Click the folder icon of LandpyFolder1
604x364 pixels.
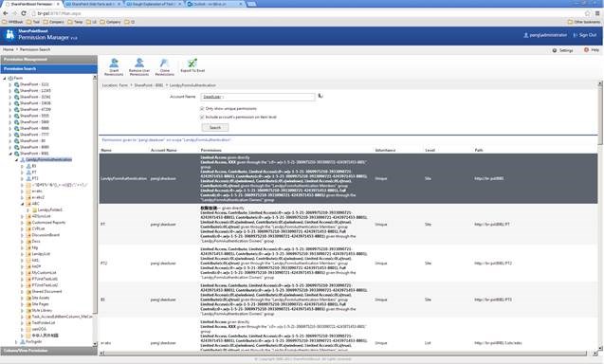(x=35, y=209)
